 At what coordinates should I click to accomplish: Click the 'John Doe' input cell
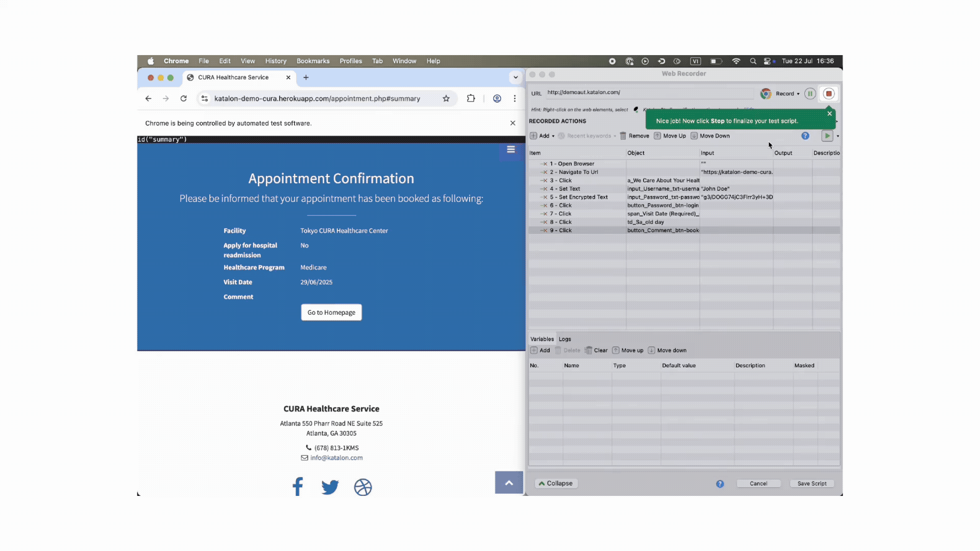click(x=736, y=189)
